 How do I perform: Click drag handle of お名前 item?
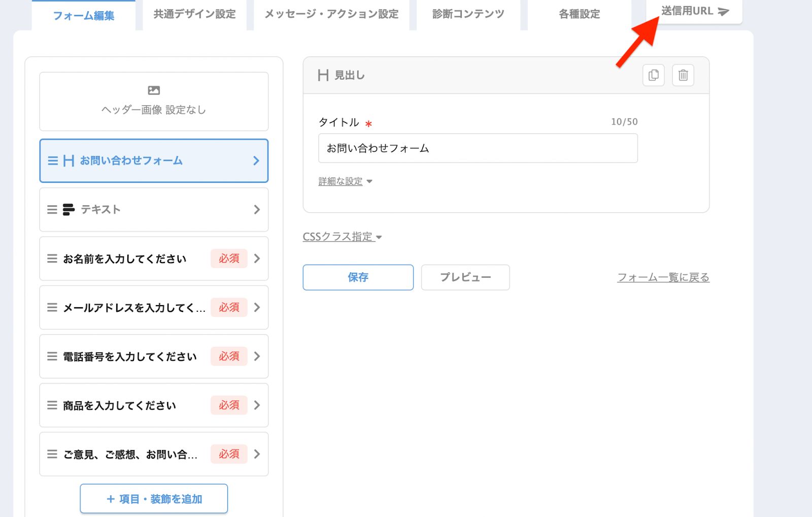(52, 258)
